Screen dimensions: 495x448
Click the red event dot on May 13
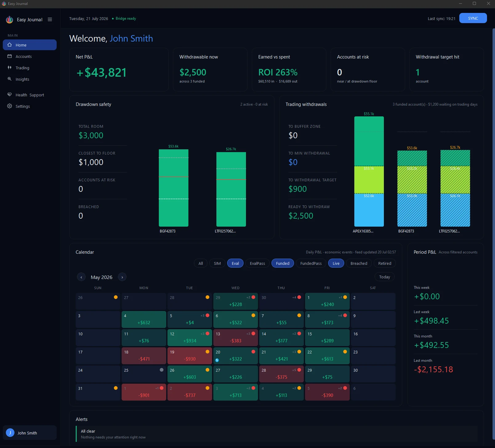253,333
